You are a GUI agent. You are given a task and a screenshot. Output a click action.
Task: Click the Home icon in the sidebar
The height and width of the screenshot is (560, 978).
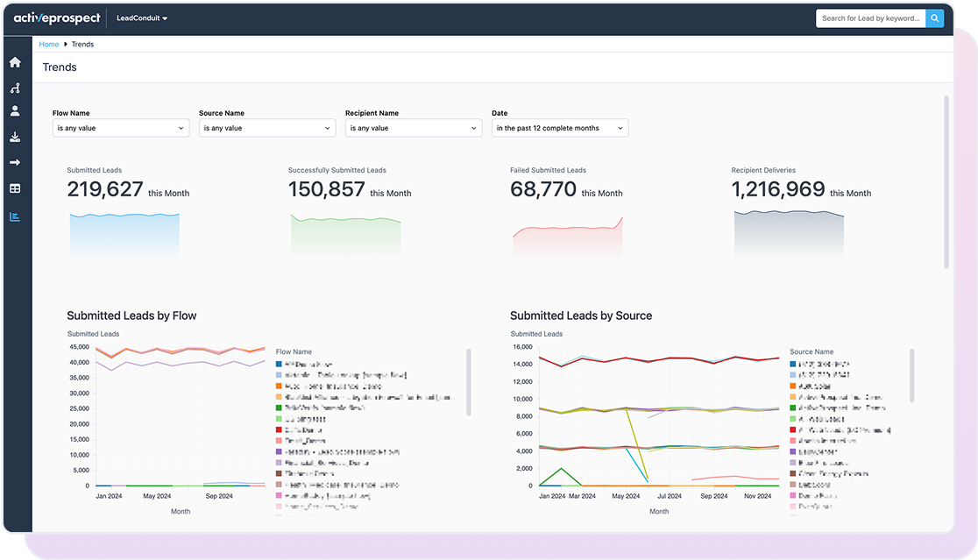click(x=15, y=62)
